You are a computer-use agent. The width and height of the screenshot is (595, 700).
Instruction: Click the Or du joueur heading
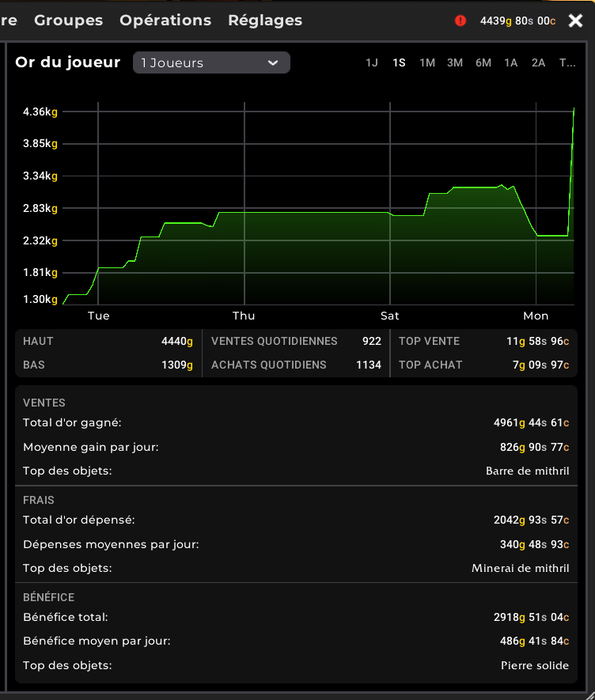click(x=68, y=62)
